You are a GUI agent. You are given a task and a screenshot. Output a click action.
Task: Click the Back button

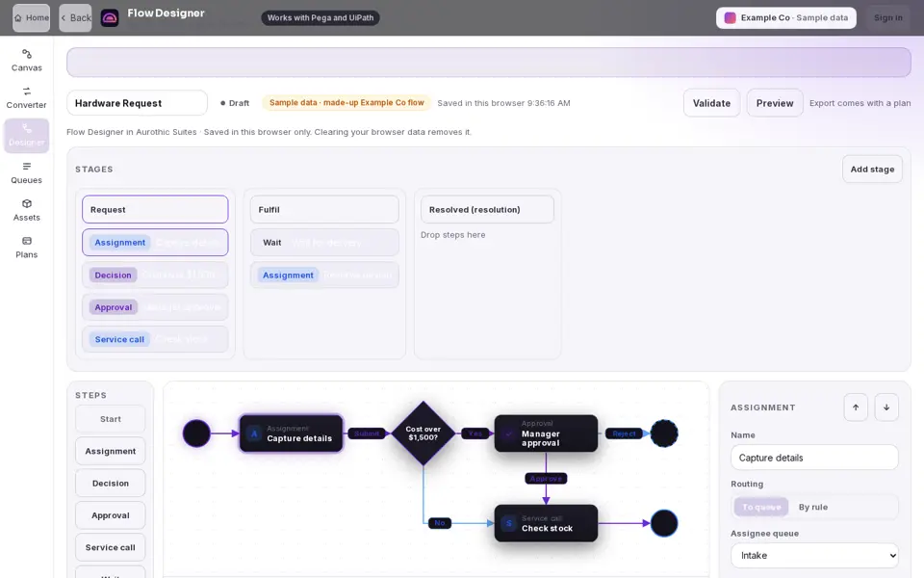coord(75,17)
